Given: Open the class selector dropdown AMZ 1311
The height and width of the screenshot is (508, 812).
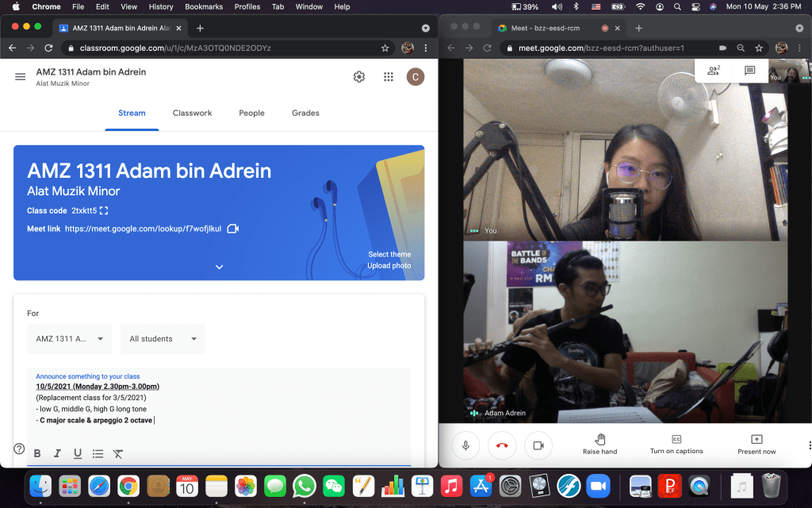Looking at the screenshot, I should point(69,339).
